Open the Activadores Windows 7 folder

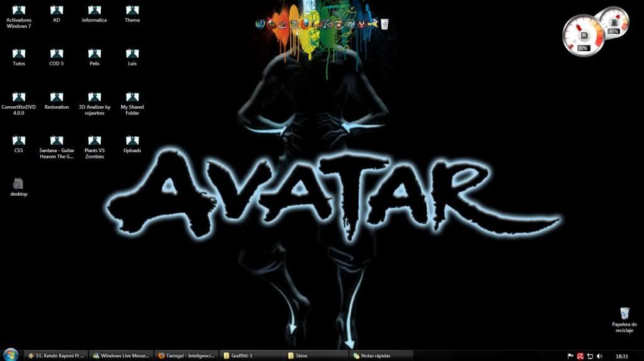pos(18,16)
